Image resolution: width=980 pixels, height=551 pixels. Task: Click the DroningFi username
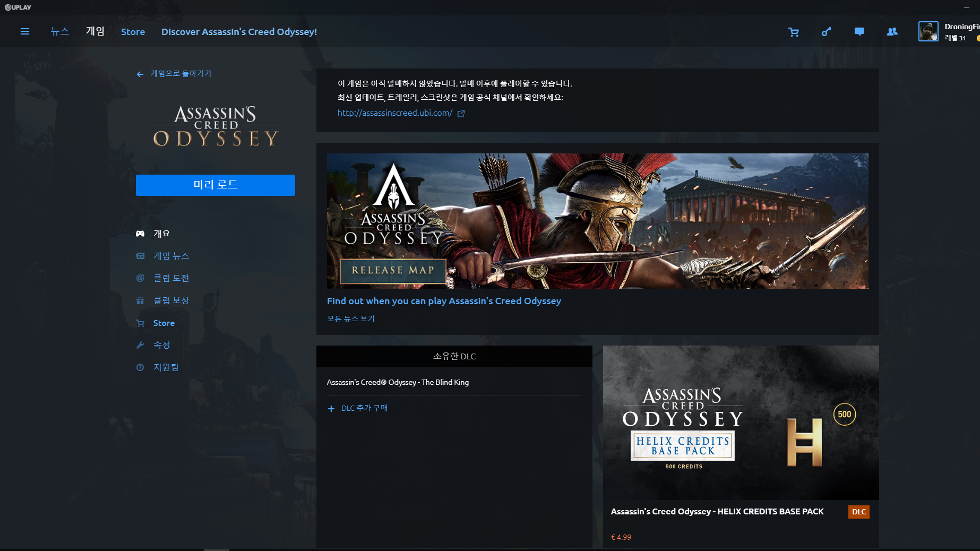(962, 27)
